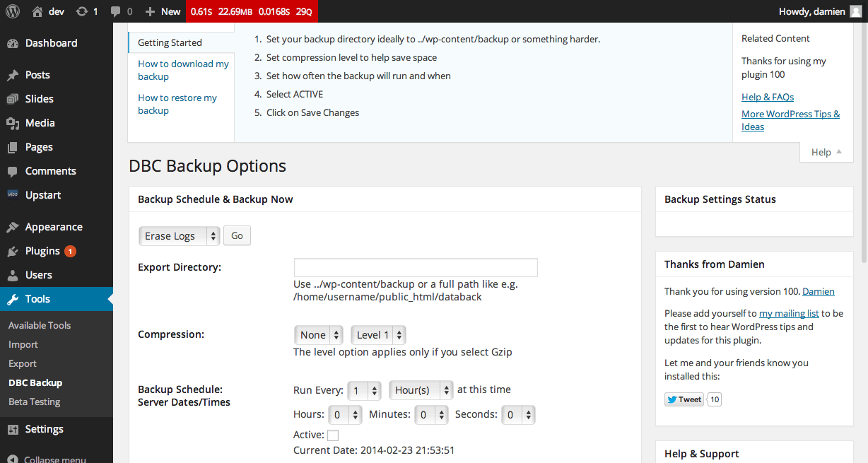Click the Dashboard gauge icon
Screen dimensions: 868x463
point(13,43)
